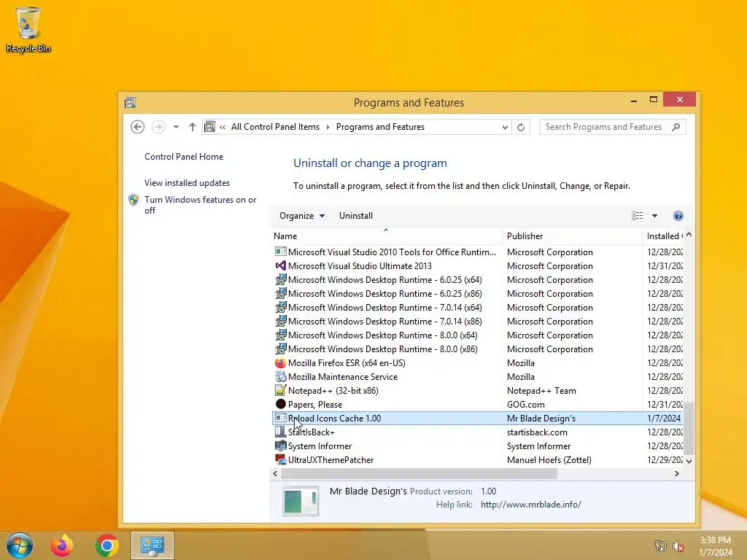747x560 pixels.
Task: Launch Firefox from the taskbar
Action: (x=62, y=545)
